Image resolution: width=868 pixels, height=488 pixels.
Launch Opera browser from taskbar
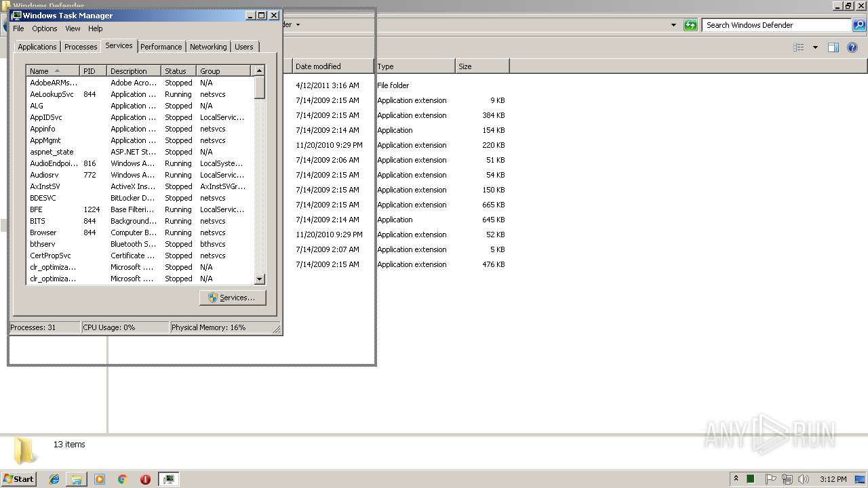pyautogui.click(x=145, y=479)
